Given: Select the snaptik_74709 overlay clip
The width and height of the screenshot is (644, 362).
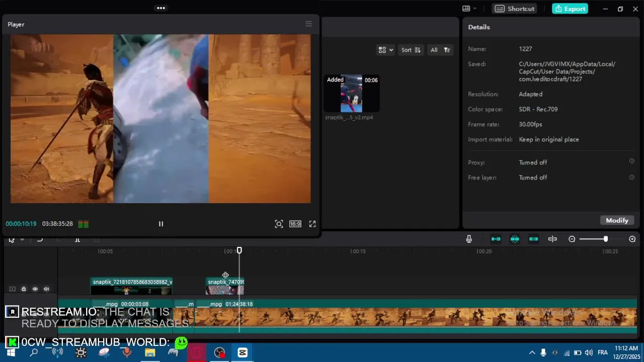Looking at the screenshot, I should (225, 286).
